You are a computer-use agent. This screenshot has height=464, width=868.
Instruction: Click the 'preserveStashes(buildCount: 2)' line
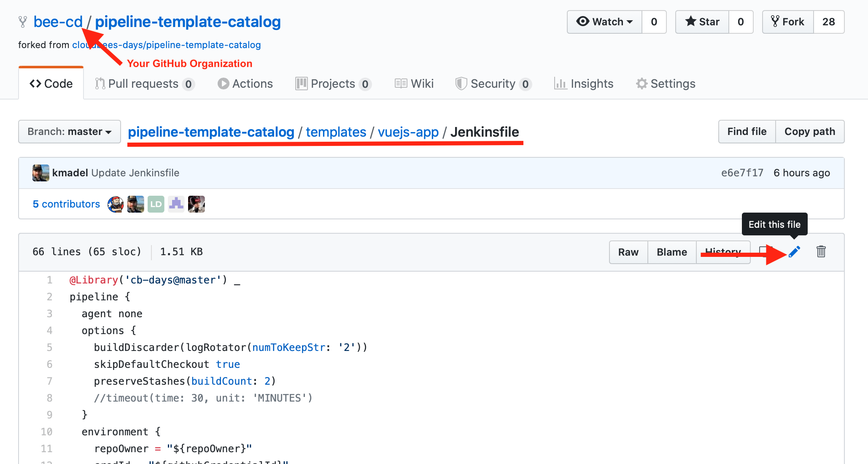tap(185, 381)
